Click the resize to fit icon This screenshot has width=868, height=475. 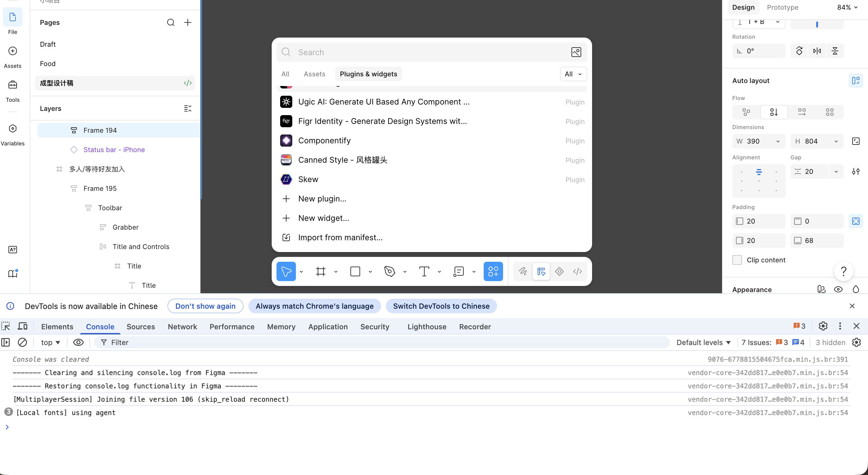coord(856,141)
